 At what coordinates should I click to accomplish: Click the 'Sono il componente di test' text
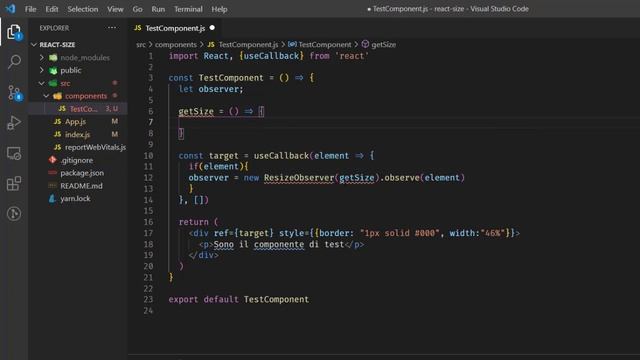(279, 244)
